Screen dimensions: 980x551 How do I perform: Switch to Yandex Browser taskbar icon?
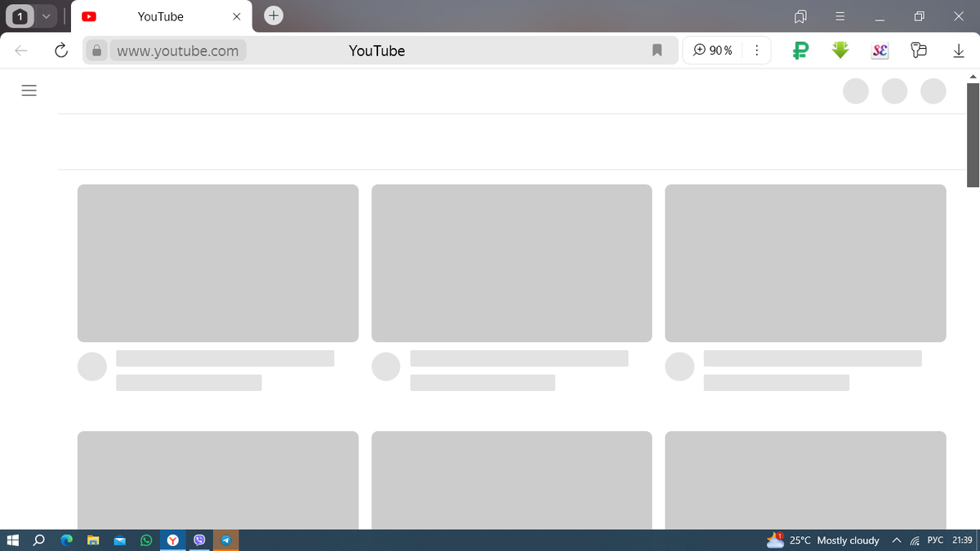[x=173, y=540]
